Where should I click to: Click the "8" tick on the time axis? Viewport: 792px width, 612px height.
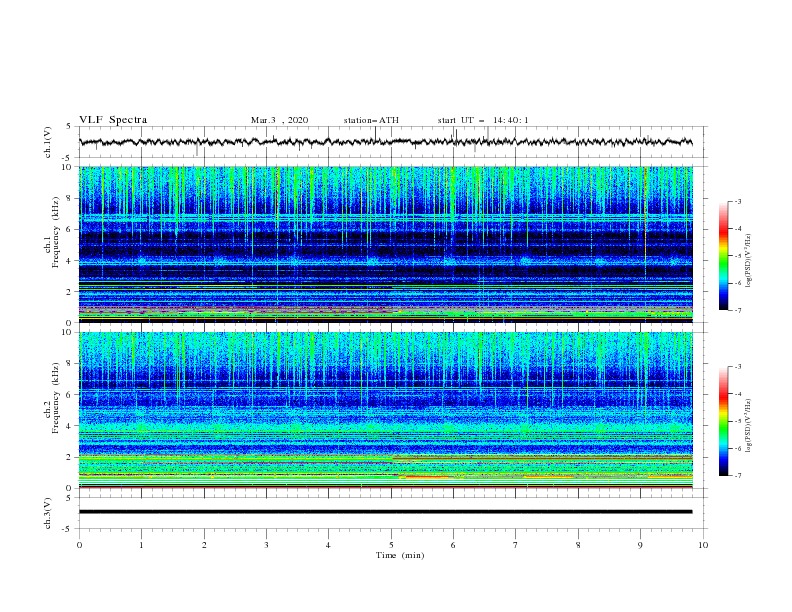(x=578, y=545)
